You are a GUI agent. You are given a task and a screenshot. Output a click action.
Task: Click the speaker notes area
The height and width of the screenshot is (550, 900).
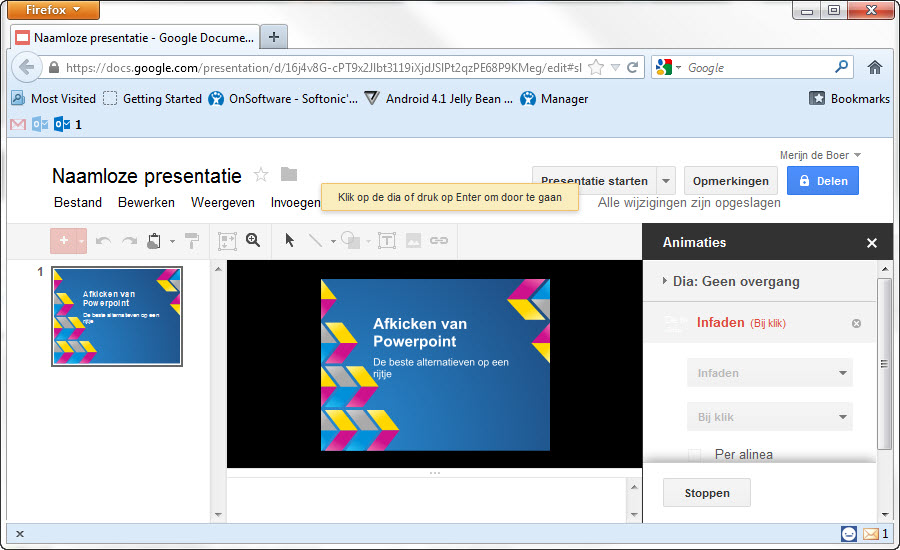coord(428,501)
